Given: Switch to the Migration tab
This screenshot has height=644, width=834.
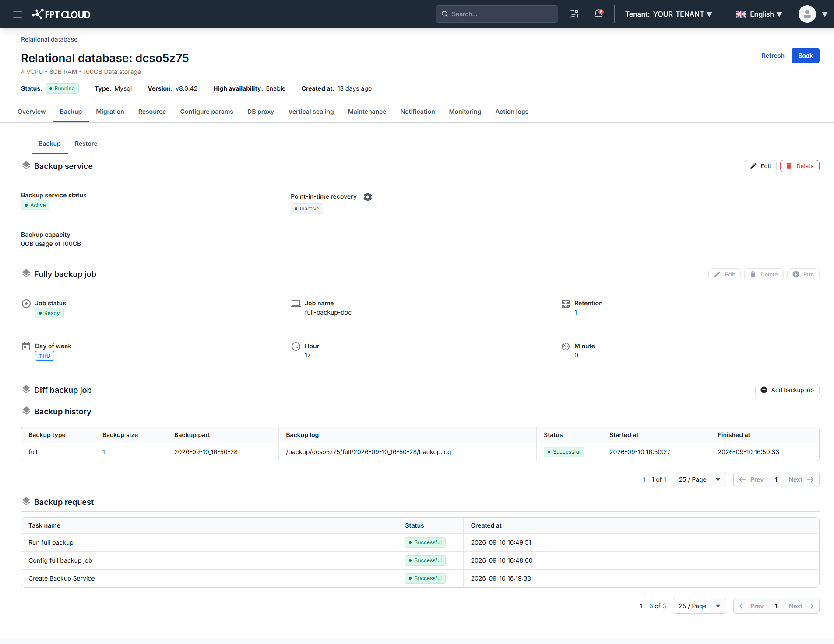Looking at the screenshot, I should point(110,112).
